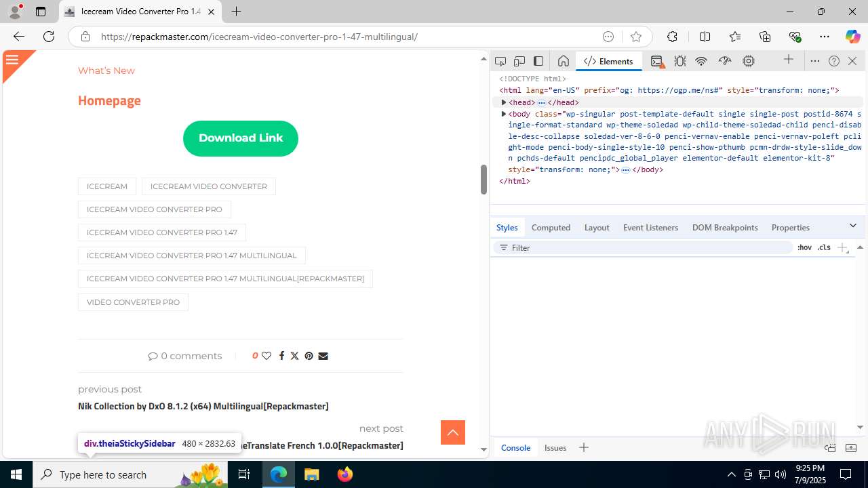Toggle the DevTools activity bar sidebar icon
This screenshot has height=488, width=868.
coord(538,61)
